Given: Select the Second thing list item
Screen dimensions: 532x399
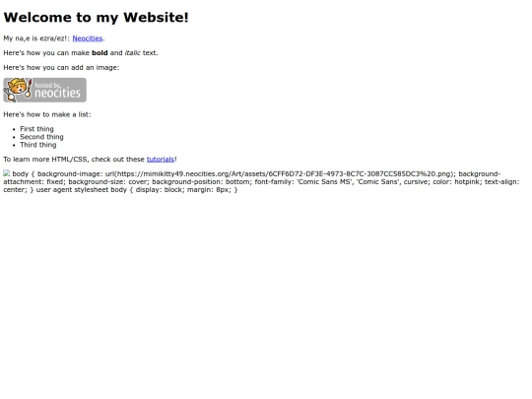Looking at the screenshot, I should tap(41, 137).
